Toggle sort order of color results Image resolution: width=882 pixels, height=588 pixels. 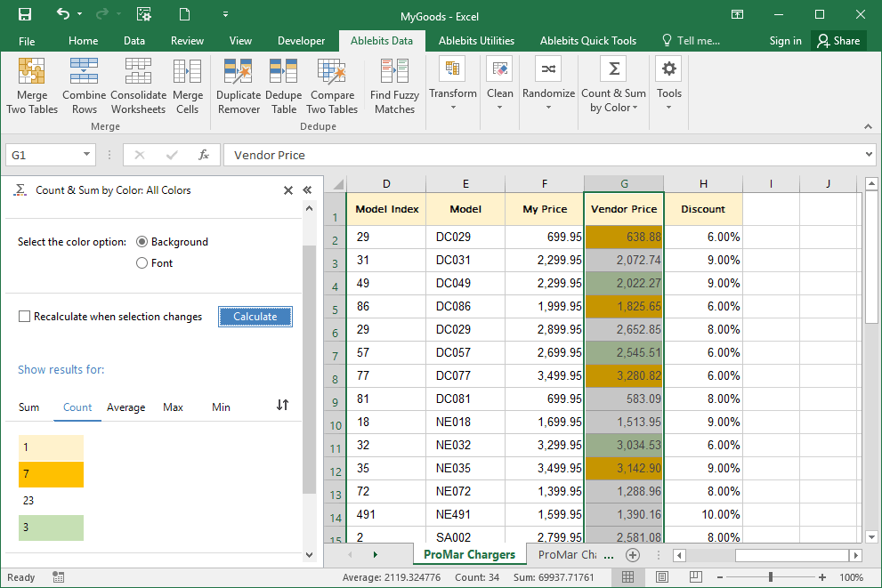(282, 406)
